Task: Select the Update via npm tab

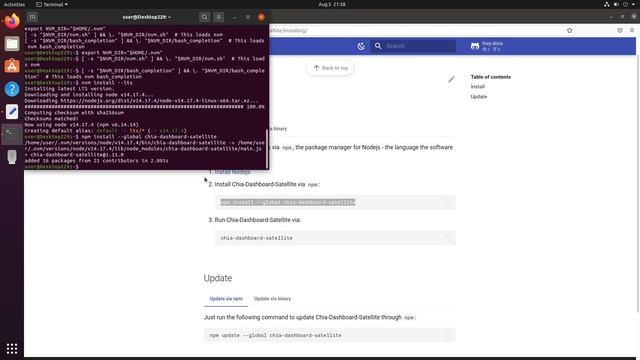Action: 226,299
